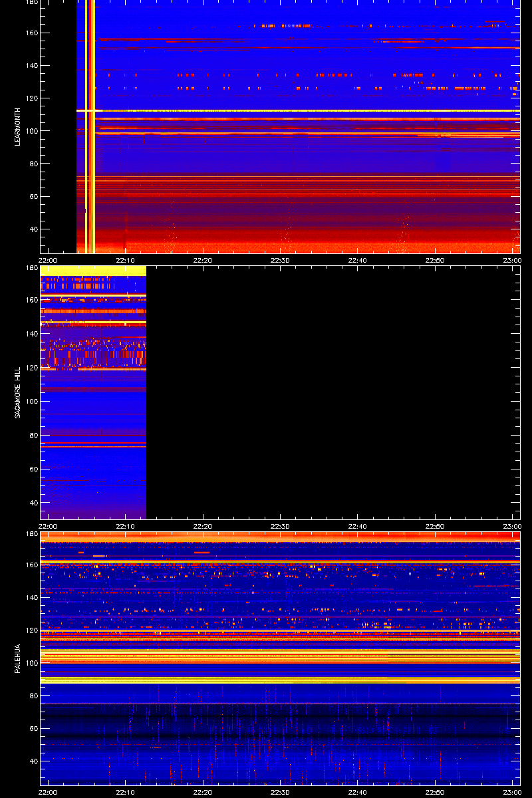The image size is (532, 798).
Task: Click the 100 frequency tick on Learmonth axis
Action: 31,131
